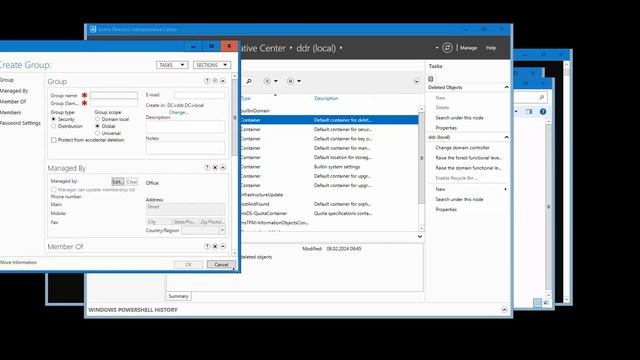
Task: Click the preview pane icon in rear window toolbar
Action: click(529, 111)
